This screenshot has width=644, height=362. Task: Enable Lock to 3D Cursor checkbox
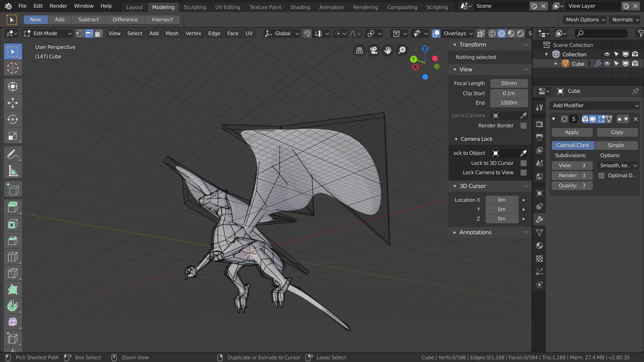[x=523, y=163]
